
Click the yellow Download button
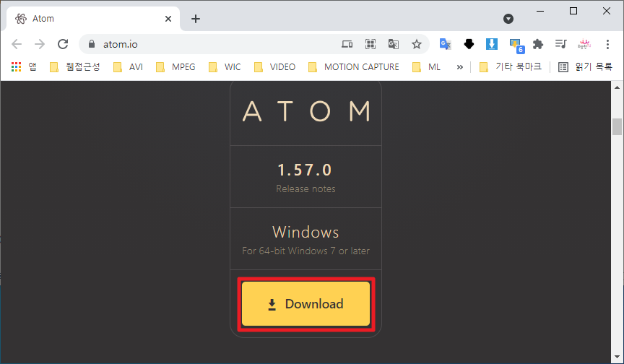305,304
